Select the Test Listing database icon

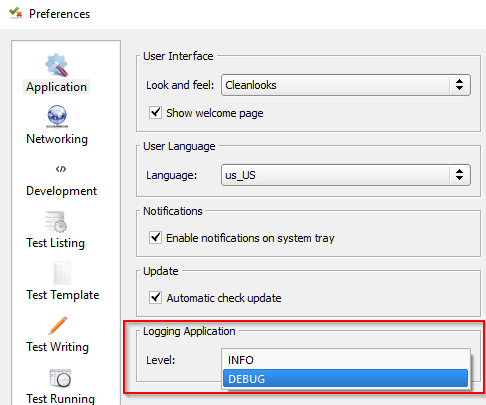[56, 221]
